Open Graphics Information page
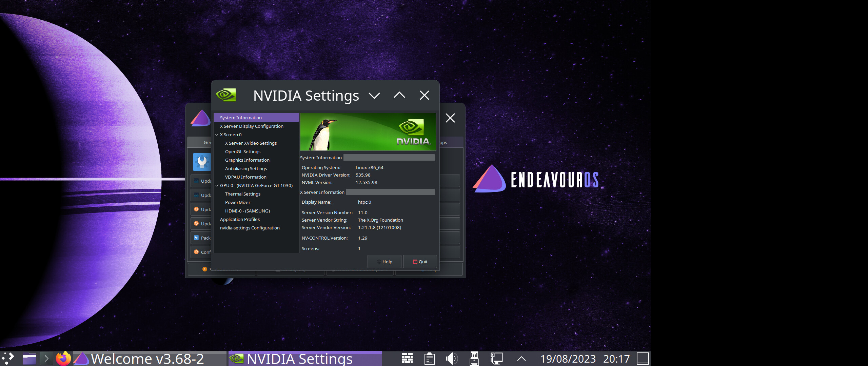 (x=247, y=160)
